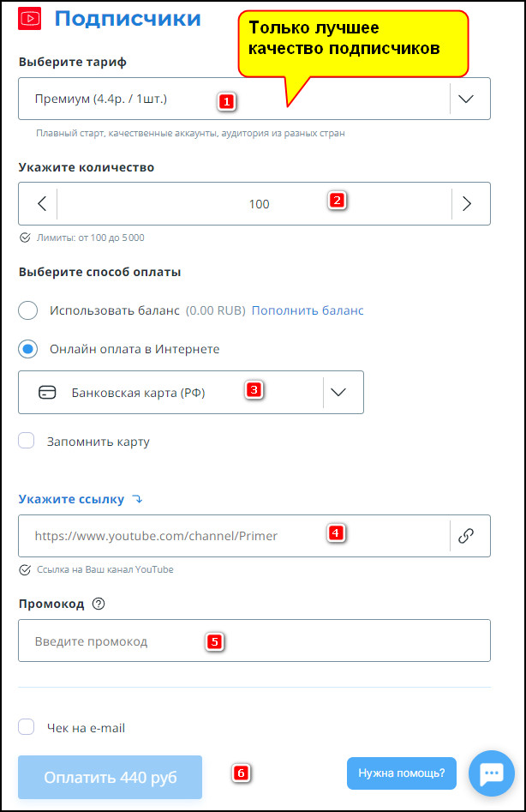Click the link chain icon in URL field
526x812 pixels.
(x=466, y=535)
